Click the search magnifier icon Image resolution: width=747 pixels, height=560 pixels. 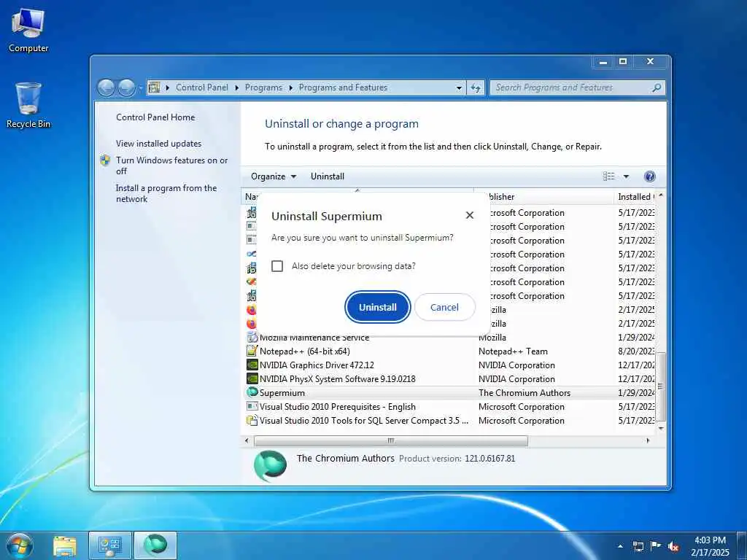point(657,87)
